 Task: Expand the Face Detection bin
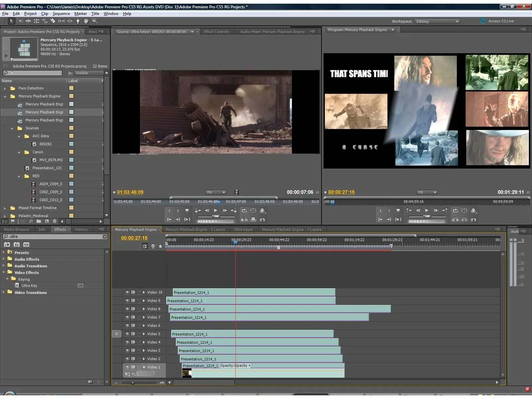(x=5, y=88)
